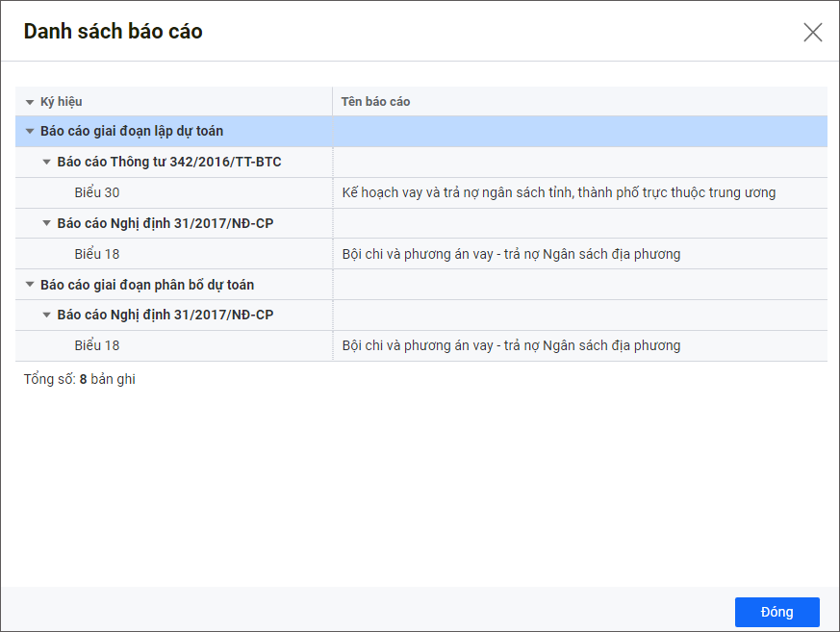The width and height of the screenshot is (840, 632).
Task: Click the Tên báo cáo column header
Action: [x=375, y=102]
